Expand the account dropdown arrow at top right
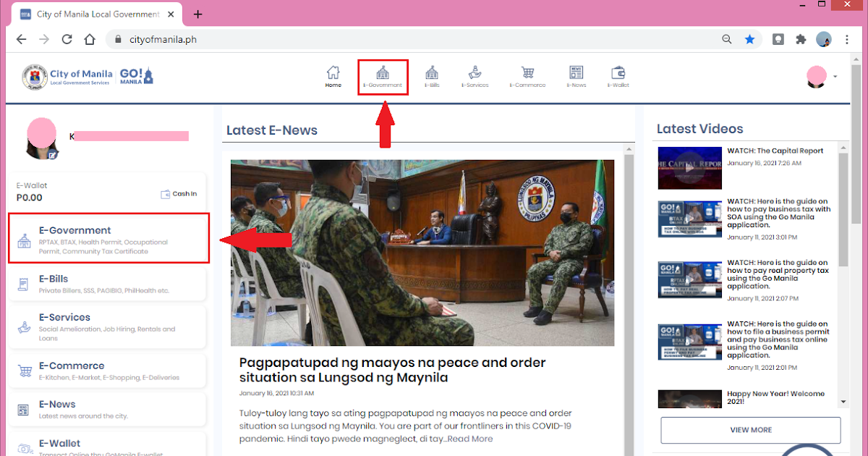868x456 pixels. coord(835,76)
